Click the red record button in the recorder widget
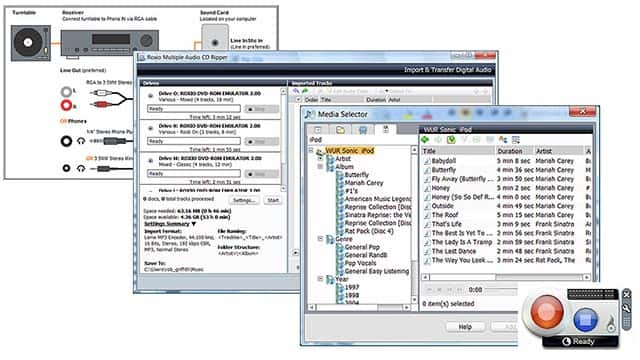640x360 pixels. point(547,313)
